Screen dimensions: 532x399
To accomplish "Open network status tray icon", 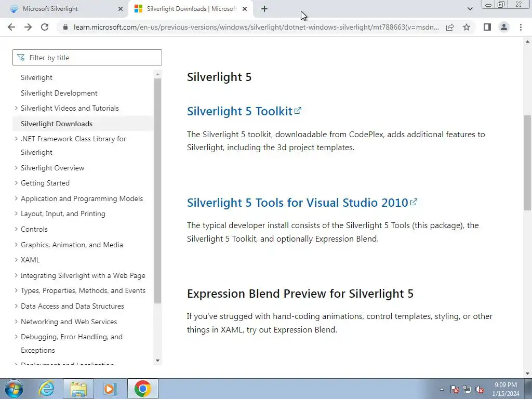I will 467,389.
